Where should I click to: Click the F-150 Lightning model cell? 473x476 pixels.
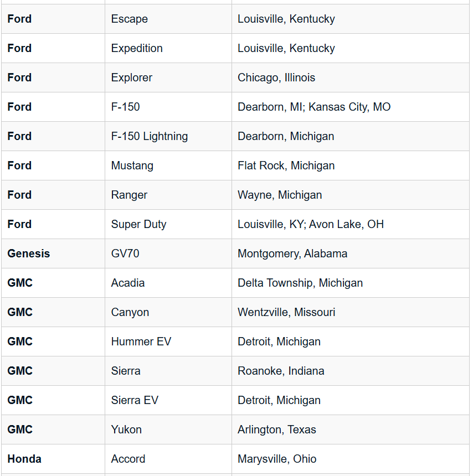point(150,136)
